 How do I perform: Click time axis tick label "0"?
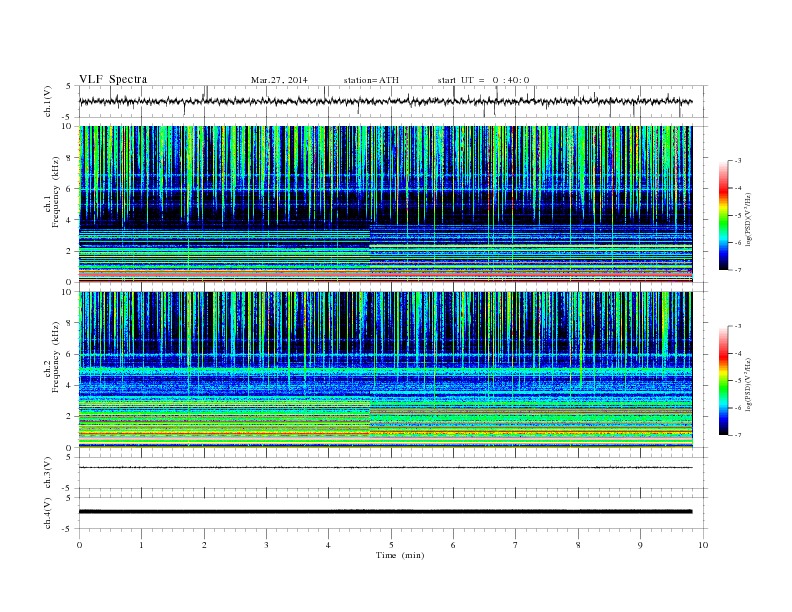tap(79, 545)
